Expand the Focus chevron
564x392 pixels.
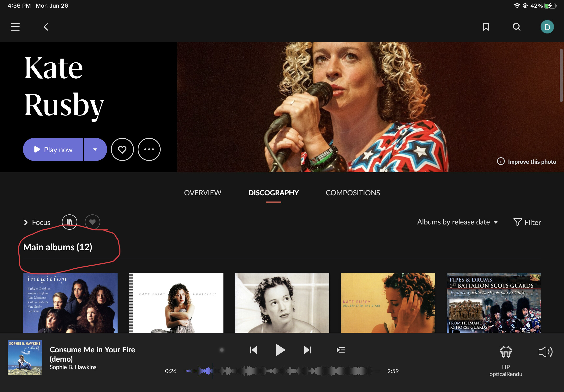(x=26, y=222)
